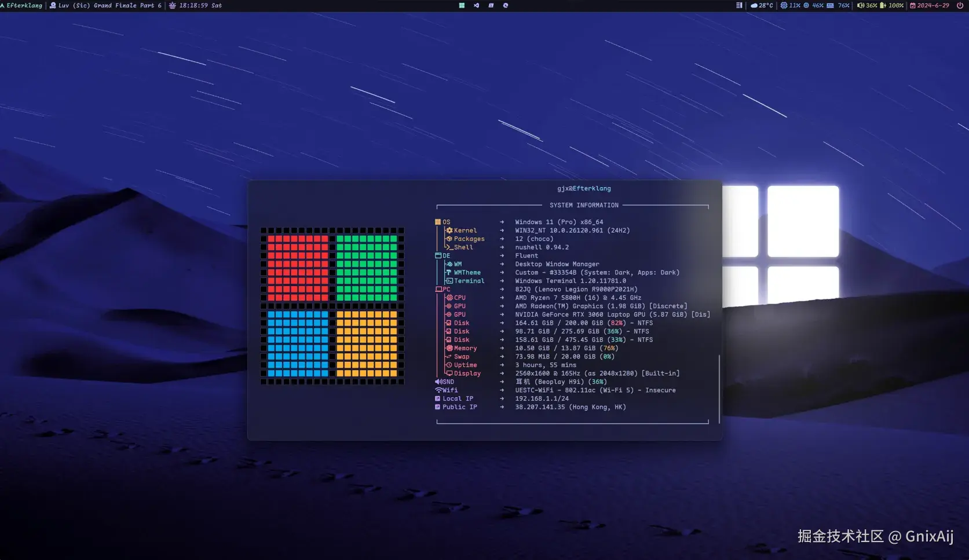This screenshot has height=560, width=969.
Task: Click the clock icon beside 18:18:59
Action: tap(173, 5)
